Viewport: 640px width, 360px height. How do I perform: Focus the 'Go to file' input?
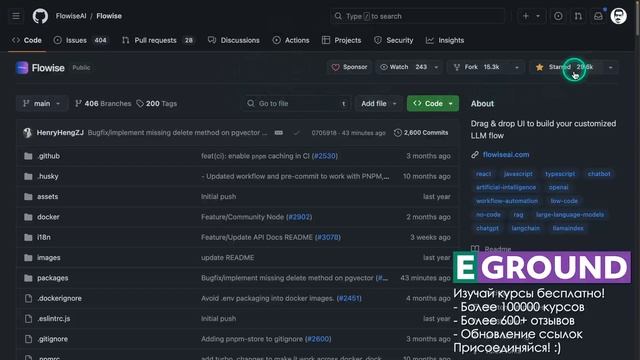[x=297, y=104]
